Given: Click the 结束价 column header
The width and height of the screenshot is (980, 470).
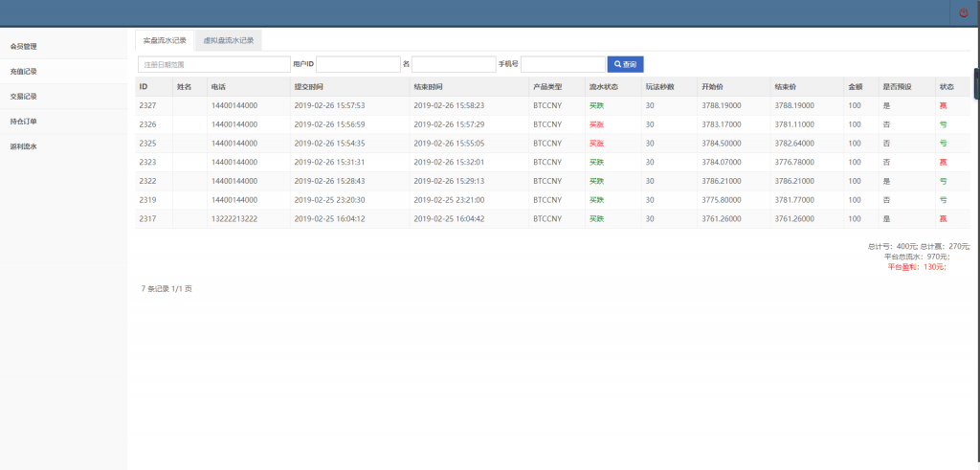Looking at the screenshot, I should [x=787, y=87].
